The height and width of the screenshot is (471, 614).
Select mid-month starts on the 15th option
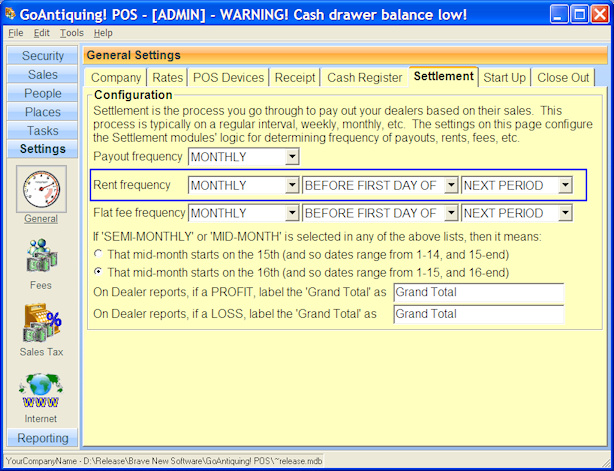[x=99, y=254]
